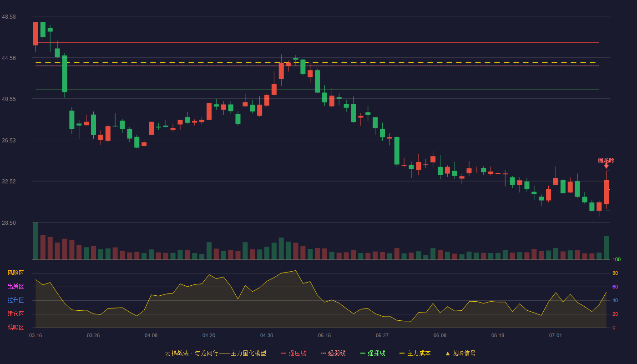Click the tall first volume bar

click(35, 241)
